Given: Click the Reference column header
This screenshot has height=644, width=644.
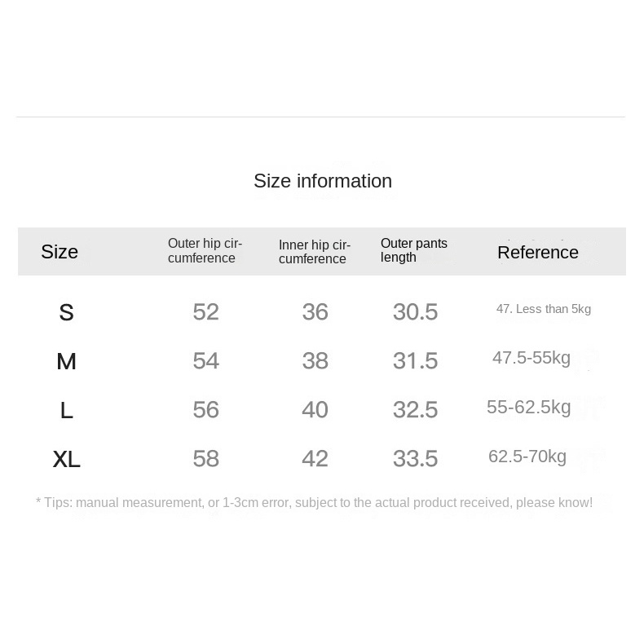Looking at the screenshot, I should pyautogui.click(x=538, y=252).
